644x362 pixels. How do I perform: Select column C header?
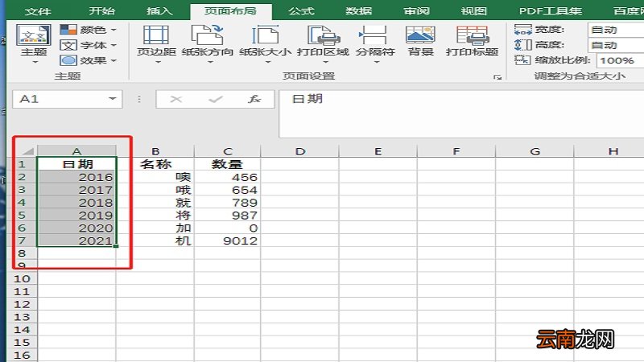click(x=228, y=151)
